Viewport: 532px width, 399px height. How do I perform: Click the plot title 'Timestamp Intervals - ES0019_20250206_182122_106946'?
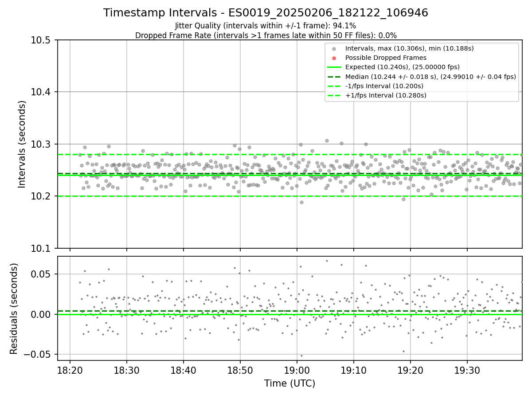(266, 13)
